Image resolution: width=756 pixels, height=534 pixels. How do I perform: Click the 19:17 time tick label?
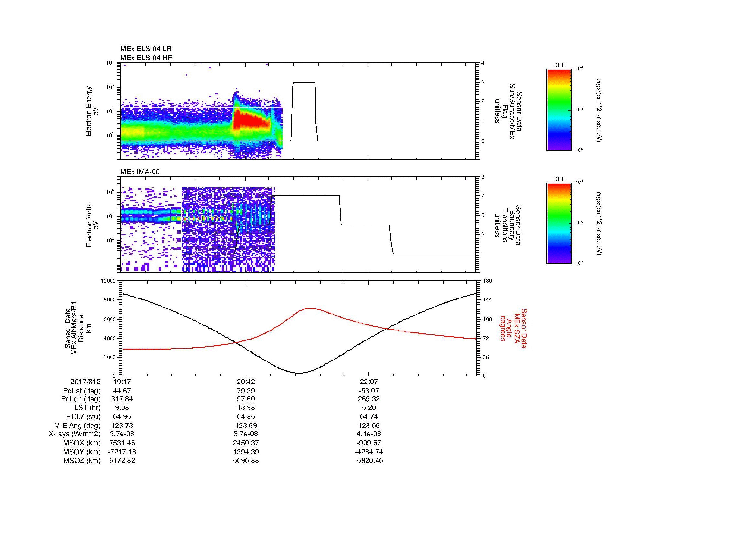pos(122,382)
